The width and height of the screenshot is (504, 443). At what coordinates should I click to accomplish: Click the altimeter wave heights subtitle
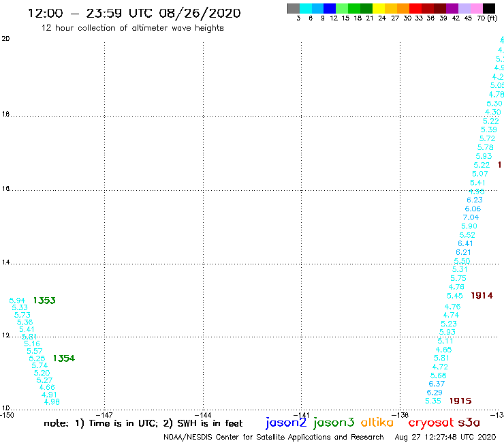tap(132, 28)
